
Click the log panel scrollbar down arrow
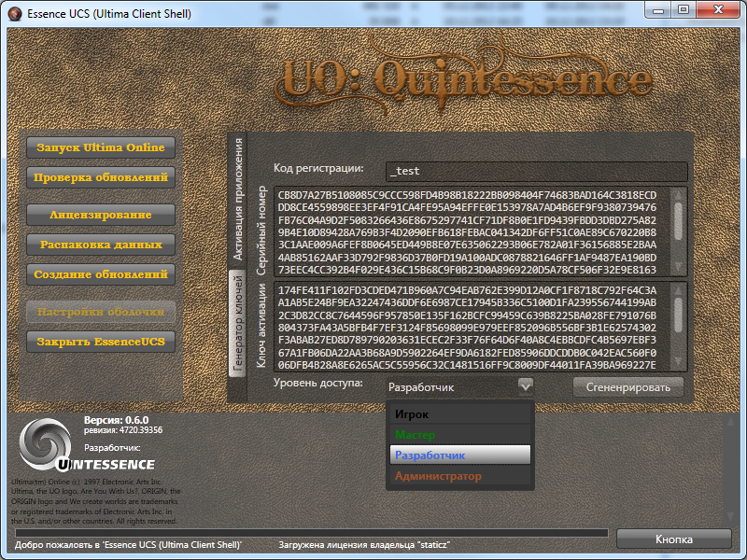tap(730, 516)
